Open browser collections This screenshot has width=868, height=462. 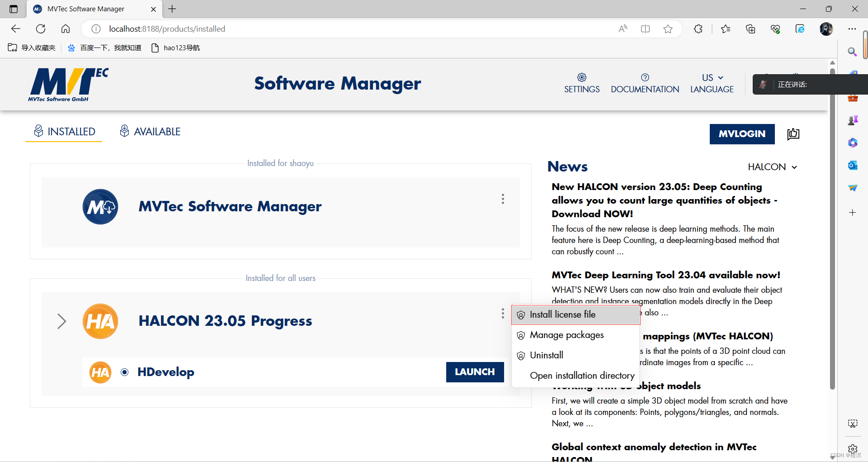tap(750, 29)
